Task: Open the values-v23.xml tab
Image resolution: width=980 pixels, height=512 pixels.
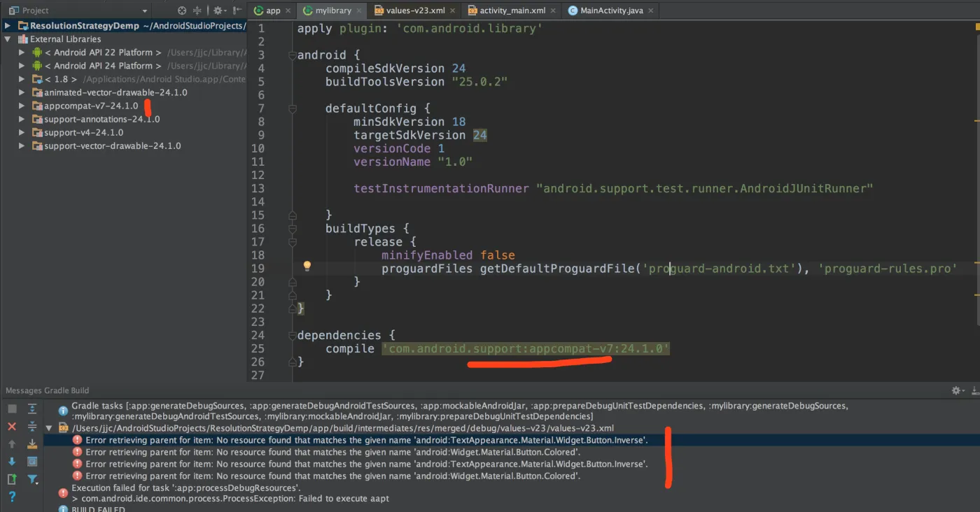Action: (x=413, y=10)
